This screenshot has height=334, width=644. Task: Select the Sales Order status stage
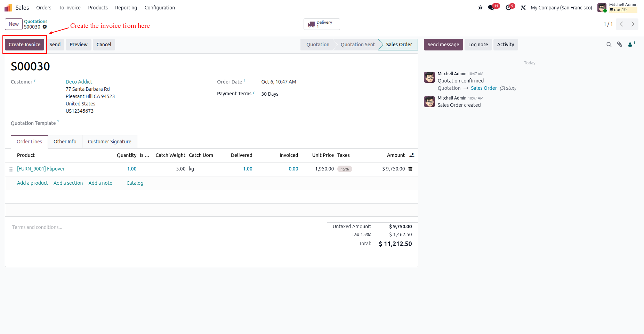coord(399,45)
